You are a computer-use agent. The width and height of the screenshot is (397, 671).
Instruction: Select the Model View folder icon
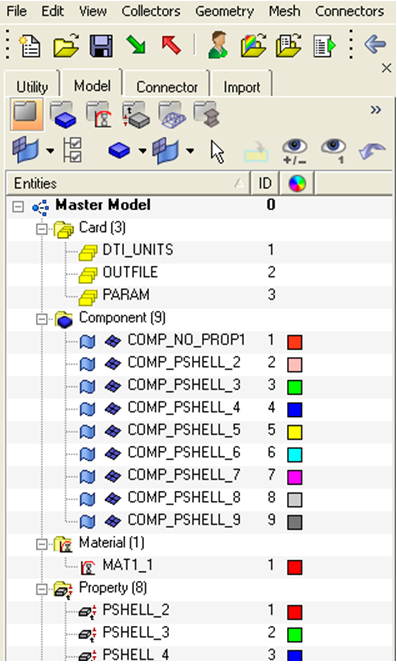[x=27, y=114]
